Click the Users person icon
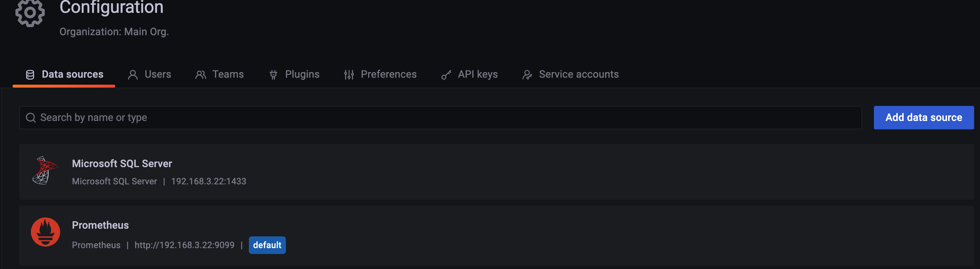The width and height of the screenshot is (980, 269). [x=133, y=74]
